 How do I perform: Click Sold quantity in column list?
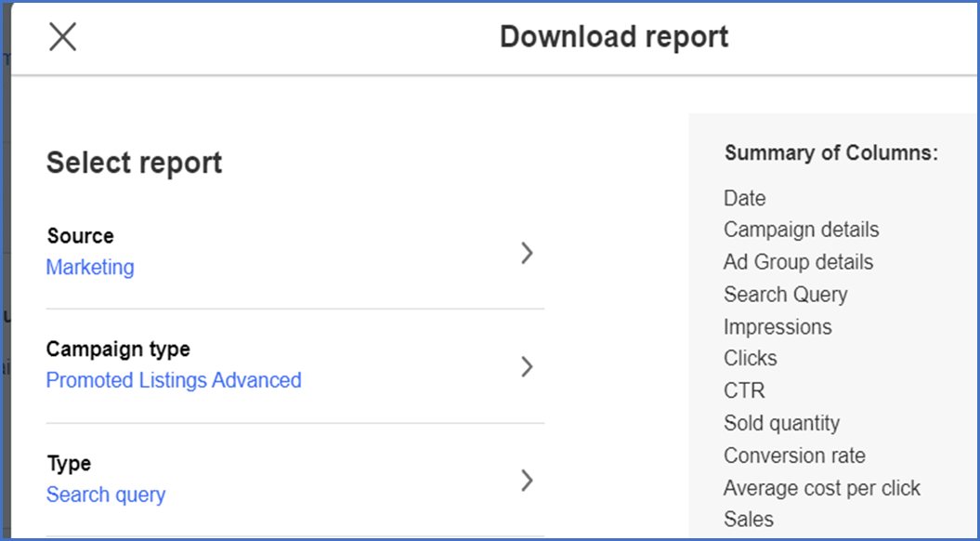[x=781, y=424]
